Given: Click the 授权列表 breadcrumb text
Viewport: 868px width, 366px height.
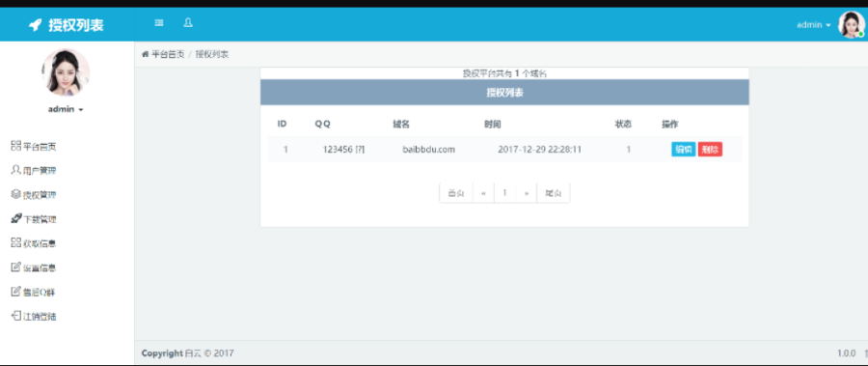Looking at the screenshot, I should 212,54.
